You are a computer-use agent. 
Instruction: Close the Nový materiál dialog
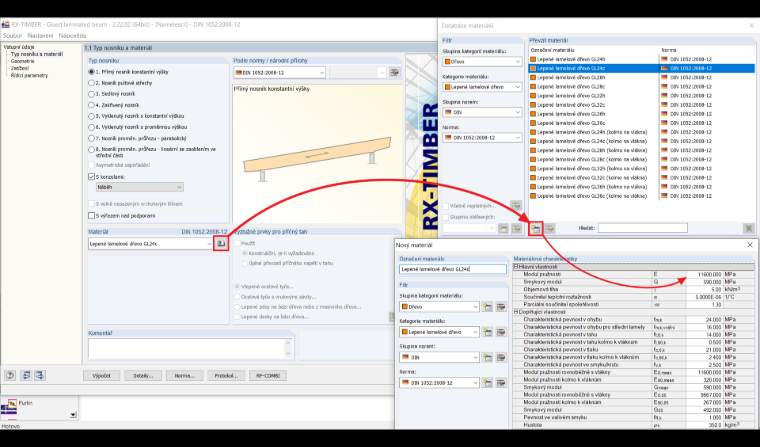pyautogui.click(x=750, y=245)
